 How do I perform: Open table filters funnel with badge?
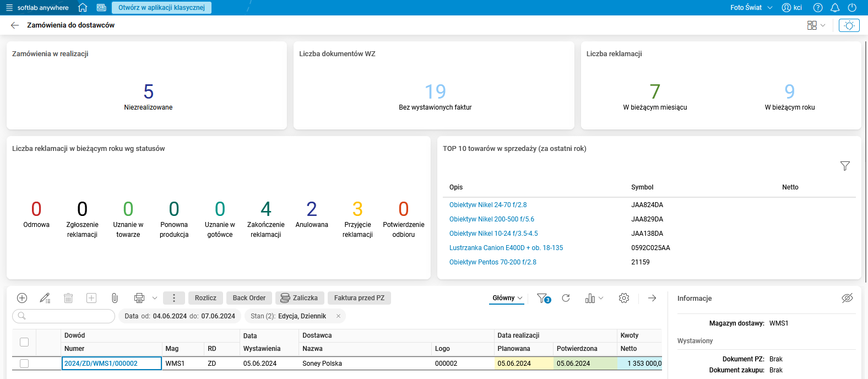point(543,298)
